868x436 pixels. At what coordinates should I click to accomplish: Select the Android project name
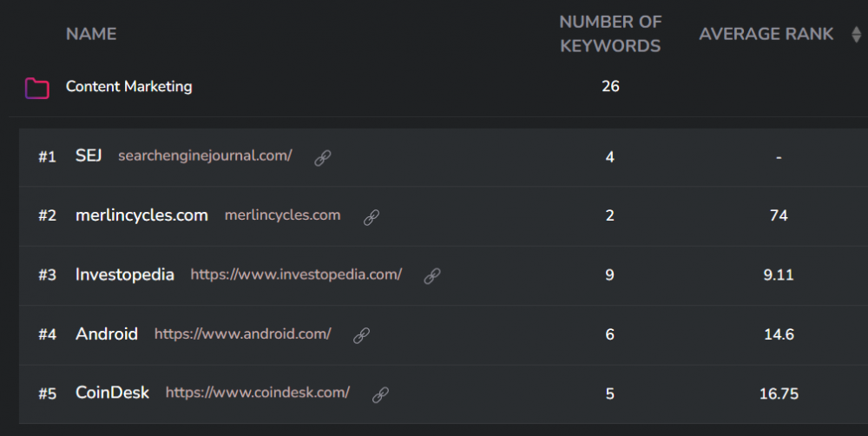(x=107, y=334)
